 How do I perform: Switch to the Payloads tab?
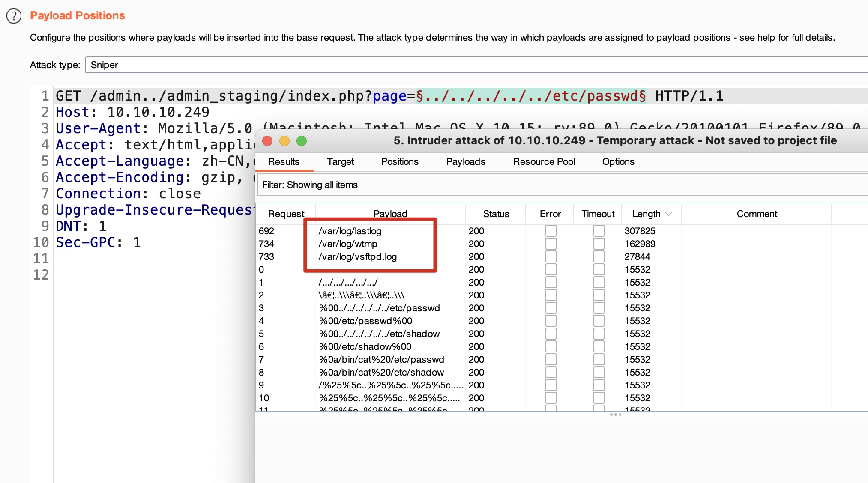click(465, 162)
